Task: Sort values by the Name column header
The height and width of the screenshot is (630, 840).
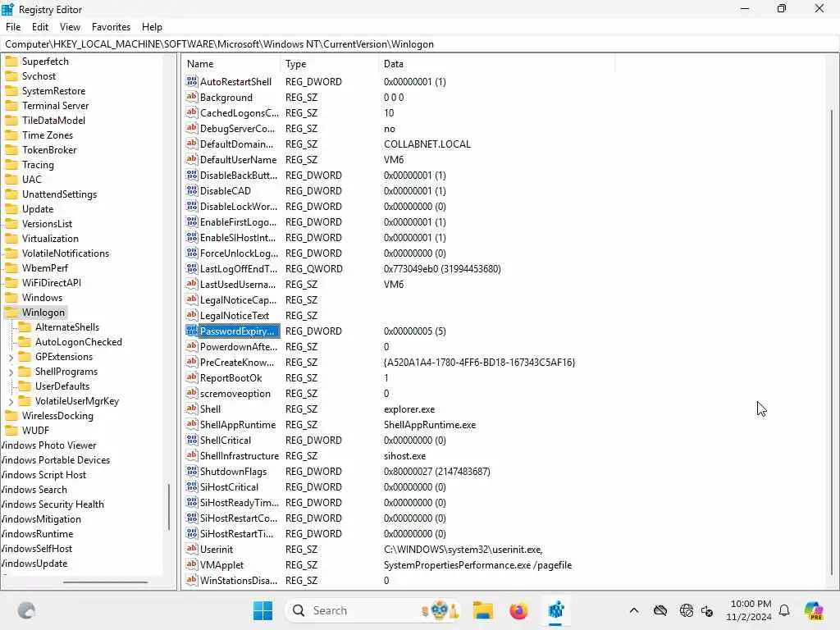Action: (231, 64)
